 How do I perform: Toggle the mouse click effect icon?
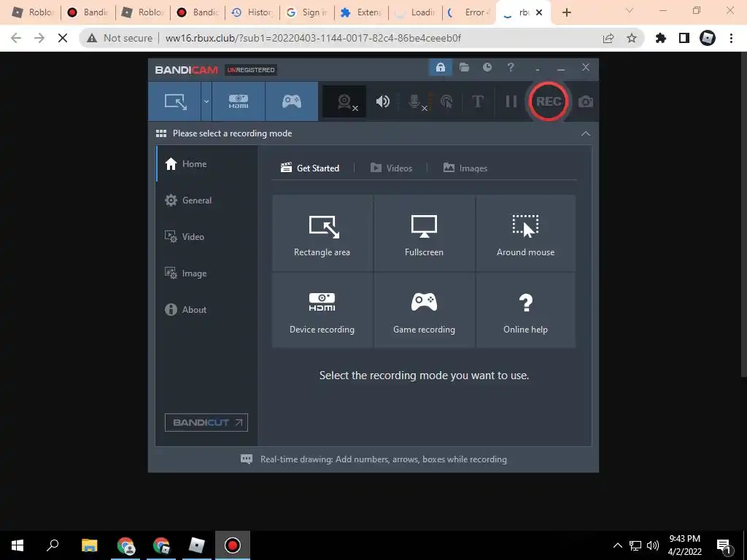click(x=446, y=101)
